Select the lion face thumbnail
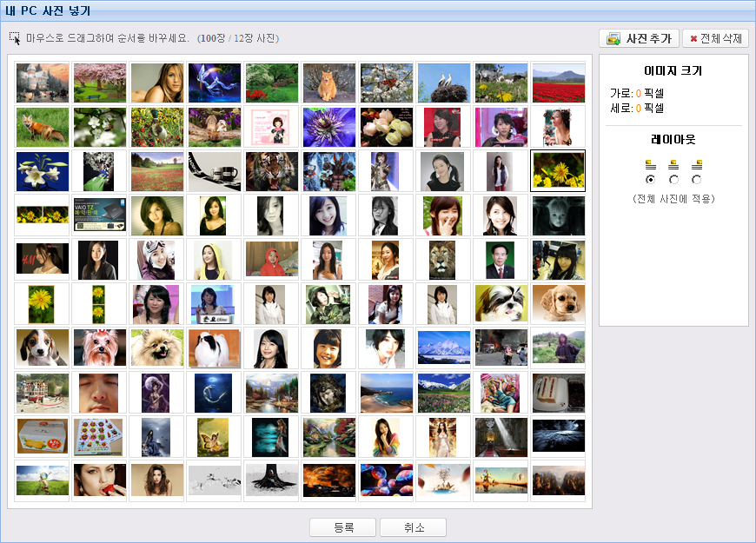756x543 pixels. click(x=443, y=260)
